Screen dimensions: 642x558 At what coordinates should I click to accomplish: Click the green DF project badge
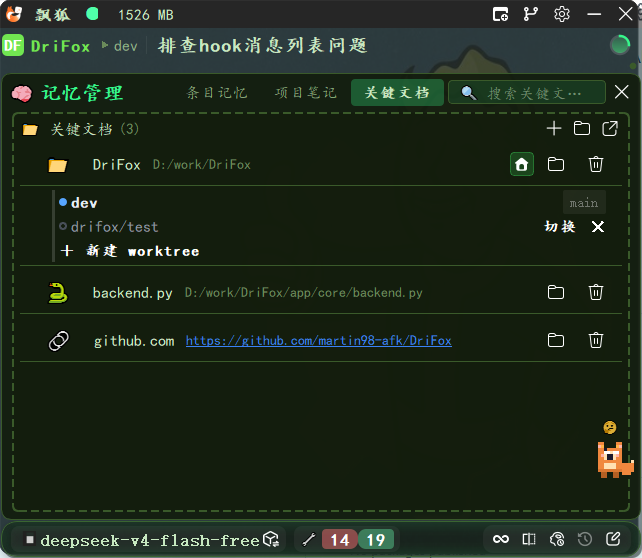point(13,45)
